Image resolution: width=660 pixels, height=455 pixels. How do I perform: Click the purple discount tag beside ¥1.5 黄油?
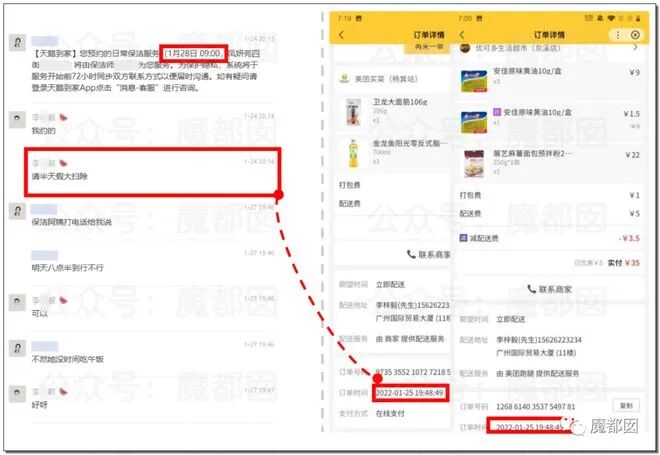497,112
